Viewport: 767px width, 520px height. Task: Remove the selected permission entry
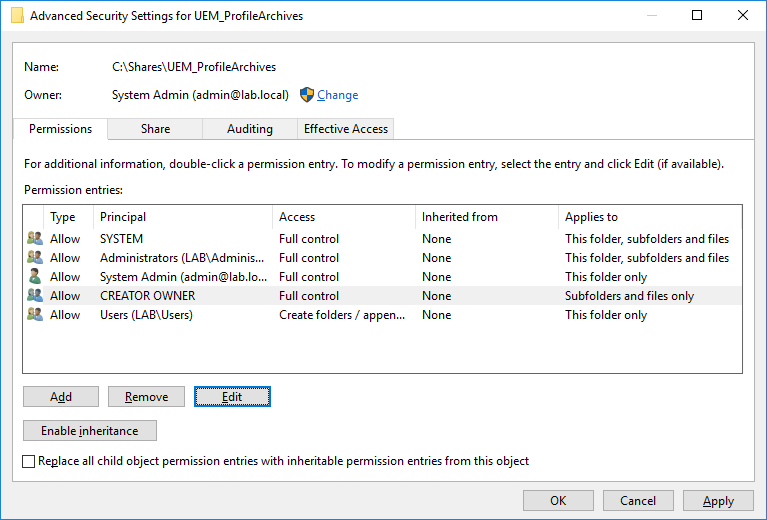coord(146,397)
